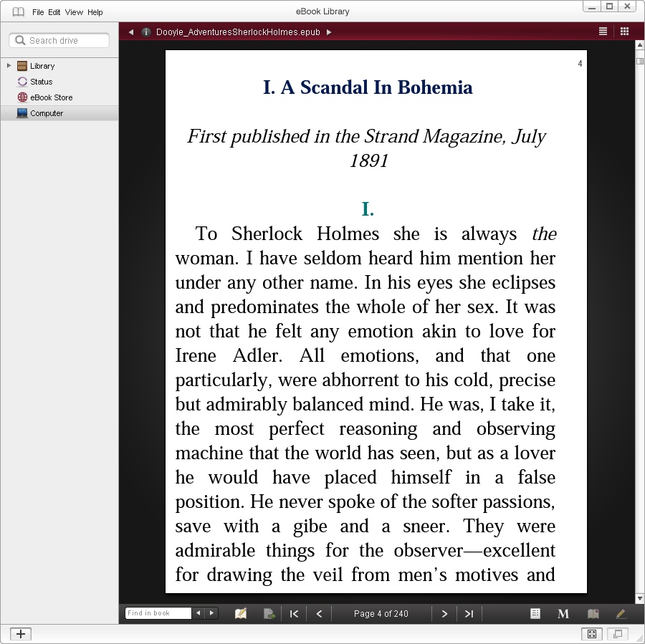This screenshot has height=644, width=645.
Task: Click the open-book app icon in title bar
Action: [x=18, y=12]
